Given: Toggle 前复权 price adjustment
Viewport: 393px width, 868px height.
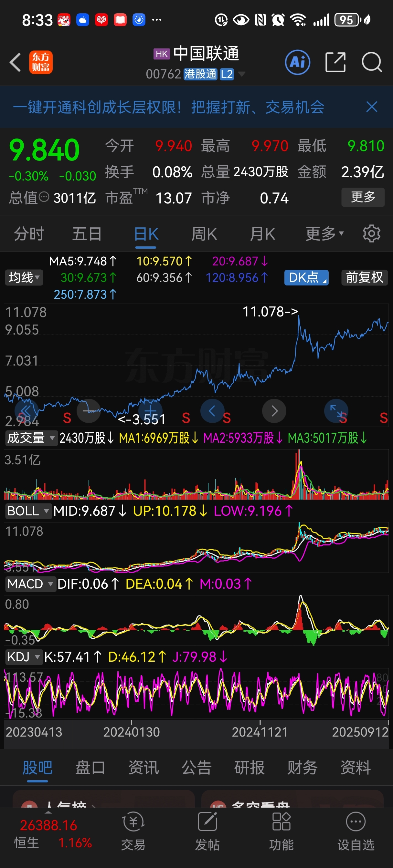Looking at the screenshot, I should pyautogui.click(x=365, y=278).
